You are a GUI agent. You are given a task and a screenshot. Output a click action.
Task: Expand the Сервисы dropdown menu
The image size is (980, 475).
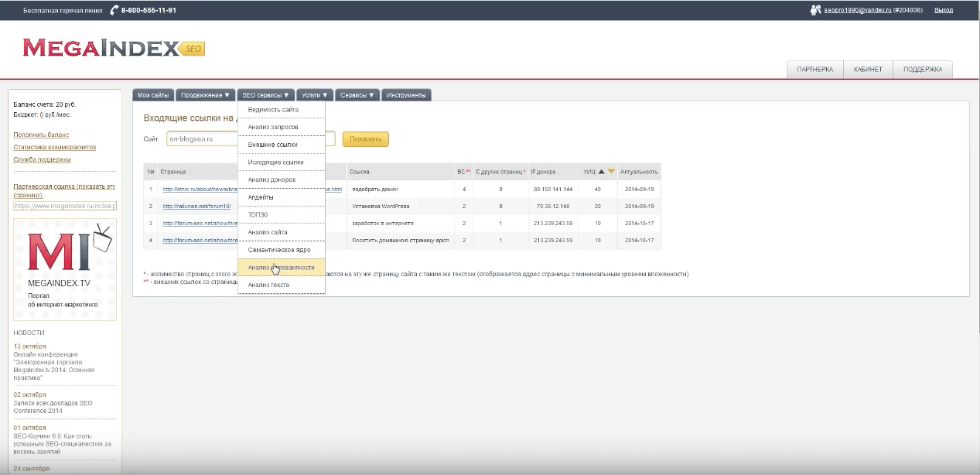pyautogui.click(x=358, y=95)
